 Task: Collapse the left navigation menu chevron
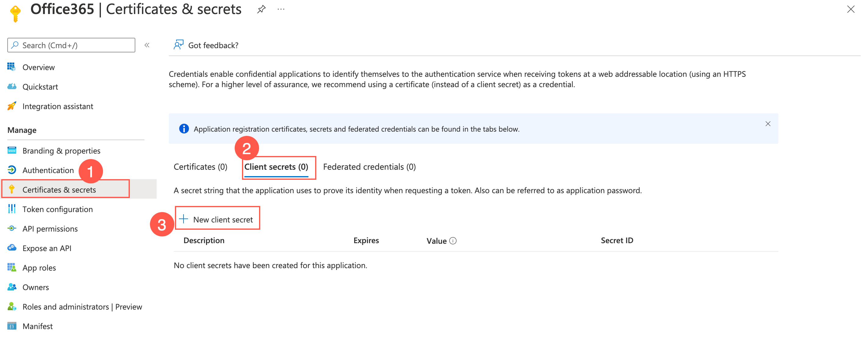tap(147, 45)
